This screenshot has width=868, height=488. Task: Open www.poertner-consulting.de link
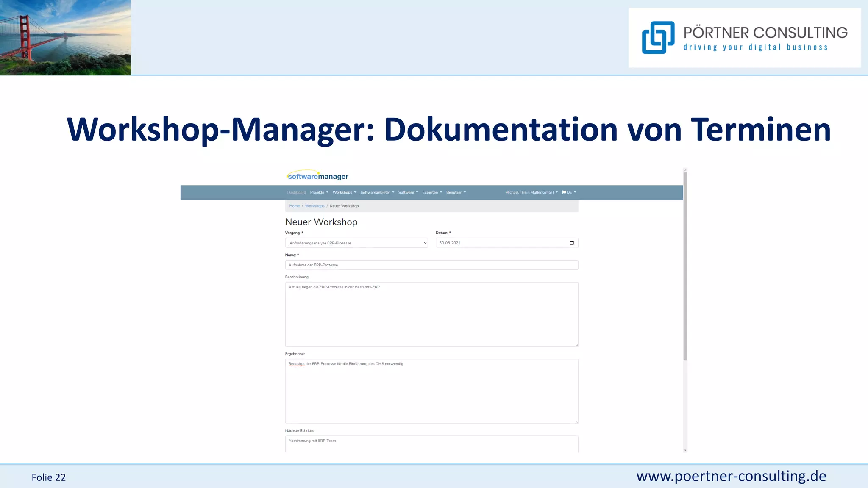pos(731,476)
